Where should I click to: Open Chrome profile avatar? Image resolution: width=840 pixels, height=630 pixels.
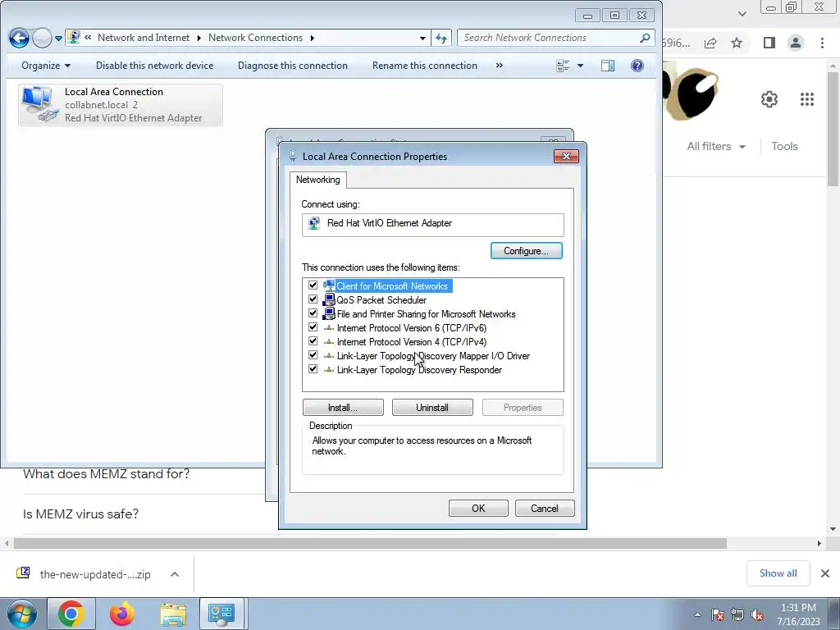pos(796,43)
